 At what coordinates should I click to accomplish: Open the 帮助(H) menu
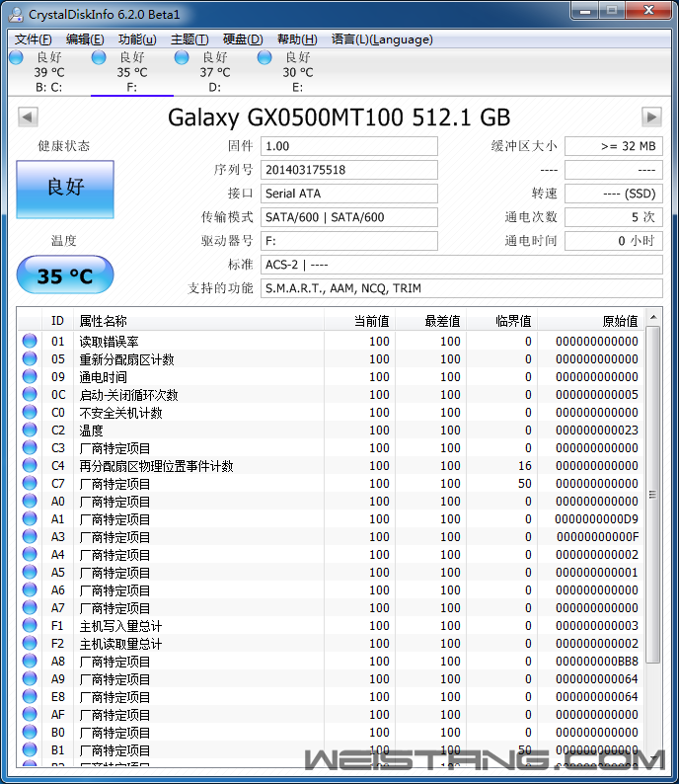[297, 39]
